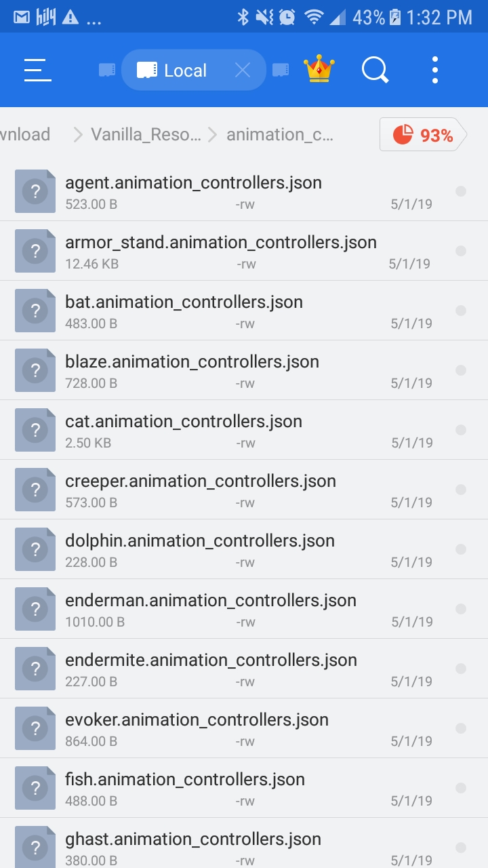Tap the storage analysis pie chart icon
This screenshot has height=868, width=488.
point(403,135)
